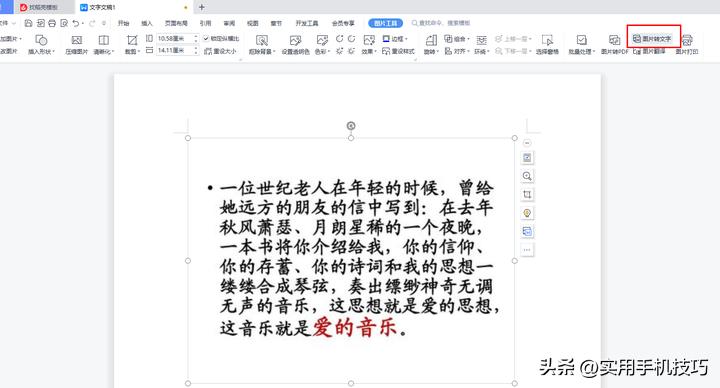This screenshot has width=720, height=388.
Task: Open quick access toolbar customize dropdown
Action: point(104,23)
